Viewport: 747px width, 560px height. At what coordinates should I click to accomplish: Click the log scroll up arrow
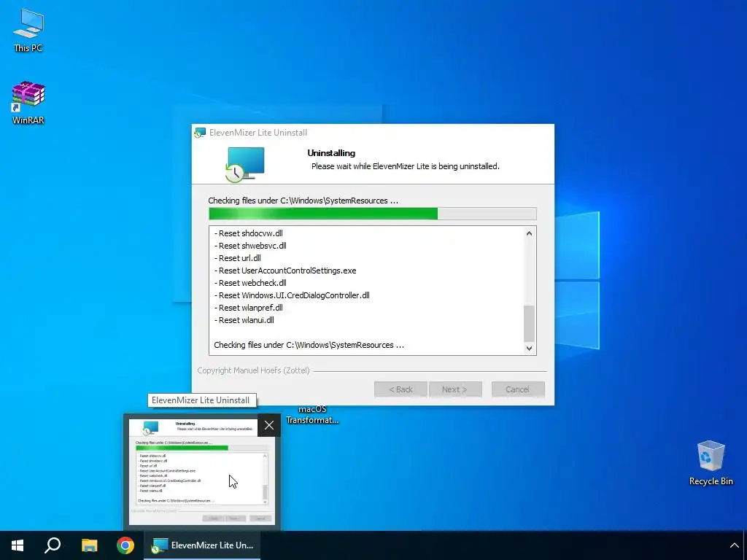(529, 233)
